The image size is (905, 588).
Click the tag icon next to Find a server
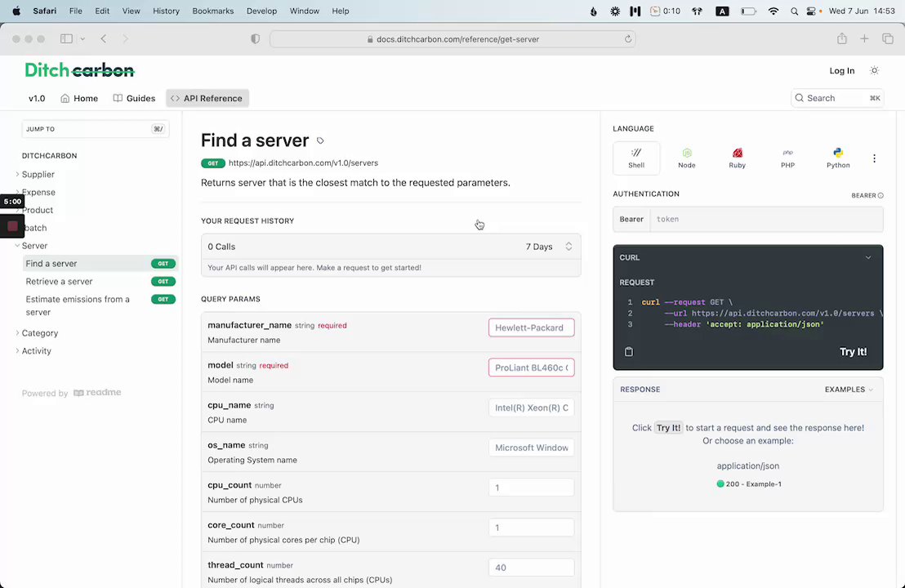point(320,140)
